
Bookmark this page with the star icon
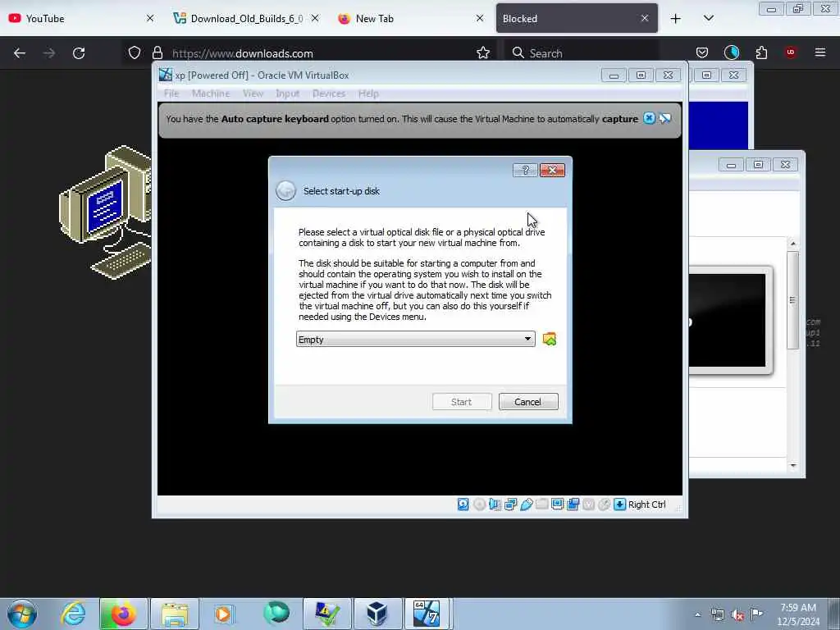pyautogui.click(x=483, y=52)
